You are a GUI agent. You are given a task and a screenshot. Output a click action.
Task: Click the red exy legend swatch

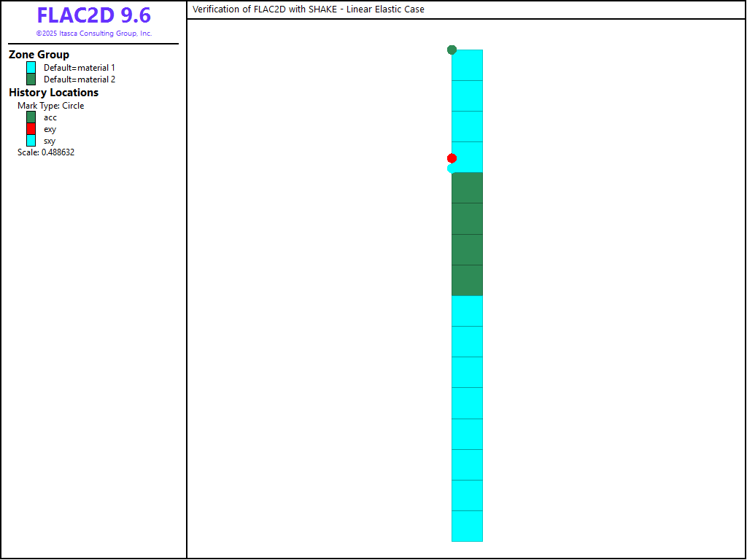(31, 129)
